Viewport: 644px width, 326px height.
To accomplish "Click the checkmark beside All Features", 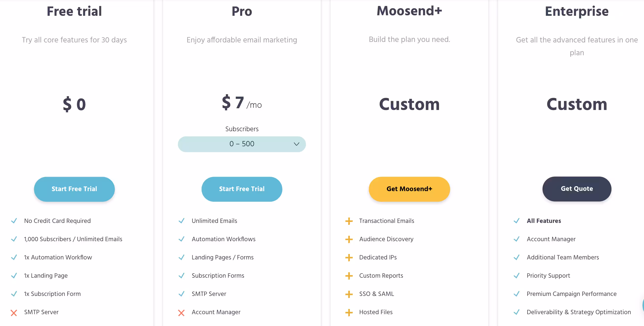I will click(x=516, y=221).
